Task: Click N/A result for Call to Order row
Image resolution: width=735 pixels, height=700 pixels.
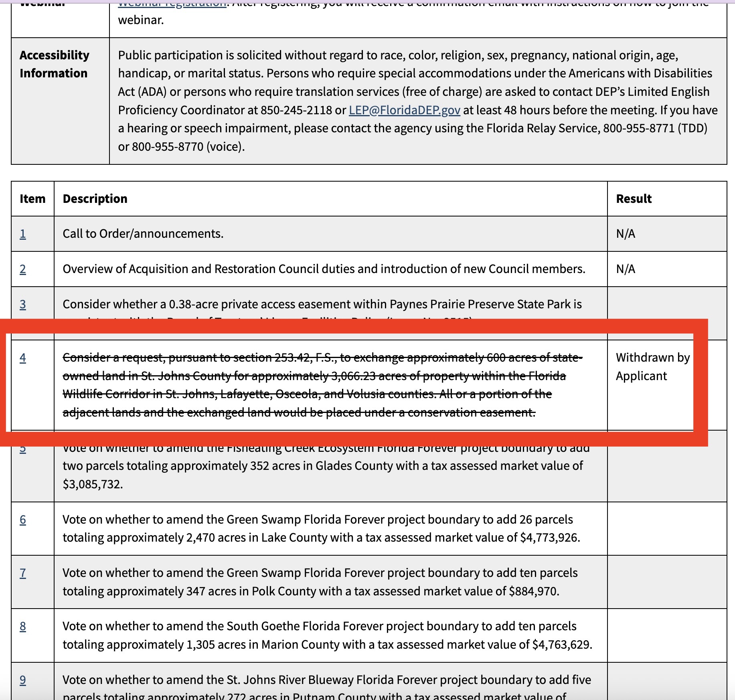Action: [626, 234]
